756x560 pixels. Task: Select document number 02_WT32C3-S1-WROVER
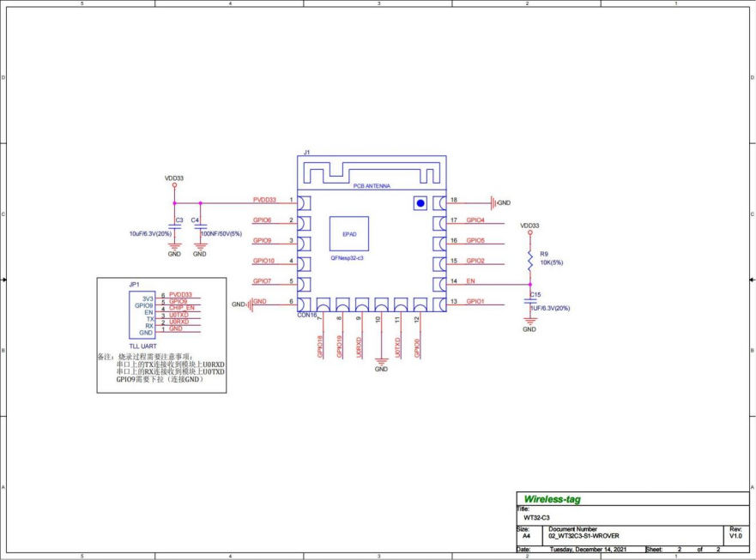pyautogui.click(x=583, y=535)
